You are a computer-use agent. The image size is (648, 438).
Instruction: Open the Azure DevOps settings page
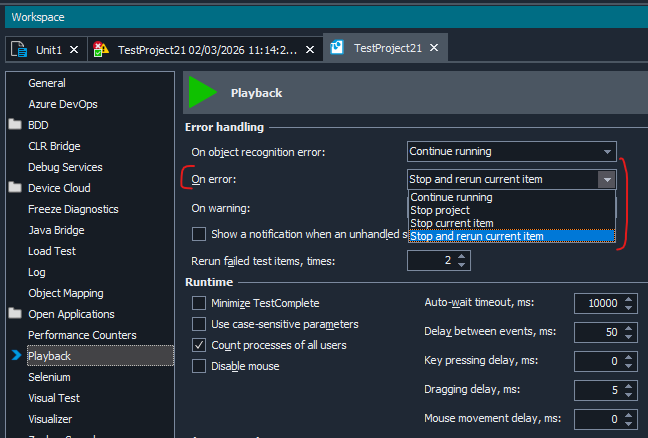(x=62, y=104)
